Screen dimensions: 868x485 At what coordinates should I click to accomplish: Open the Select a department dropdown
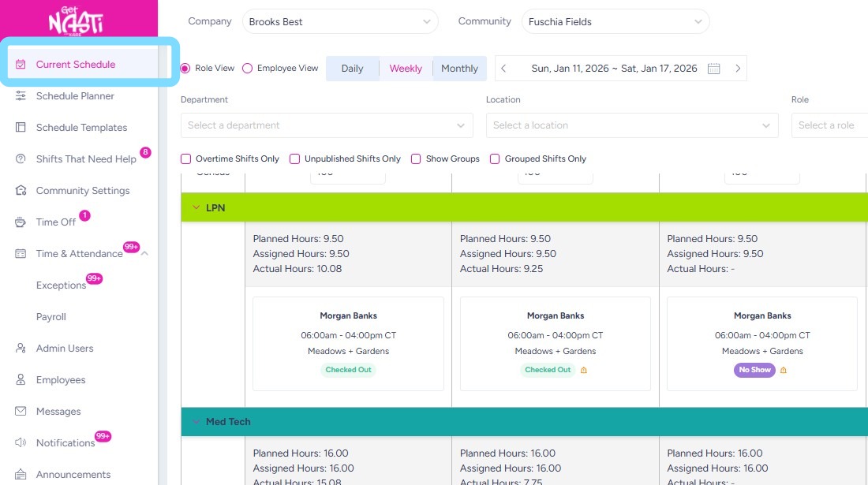tap(326, 125)
